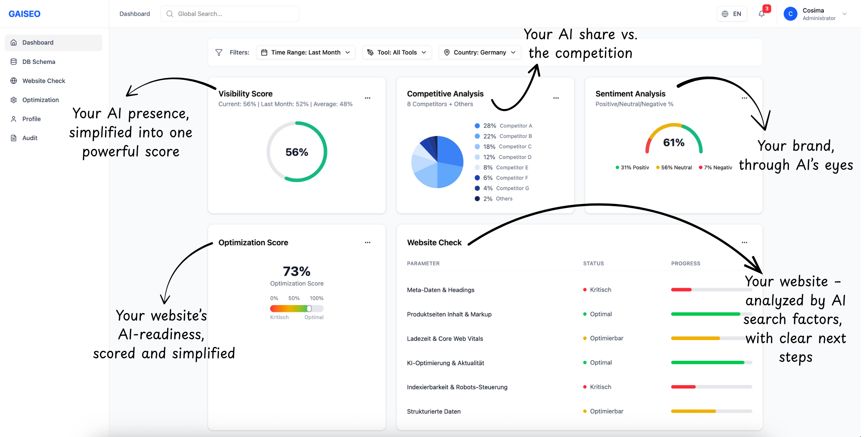
Task: Click the globe language icon
Action: 725,14
